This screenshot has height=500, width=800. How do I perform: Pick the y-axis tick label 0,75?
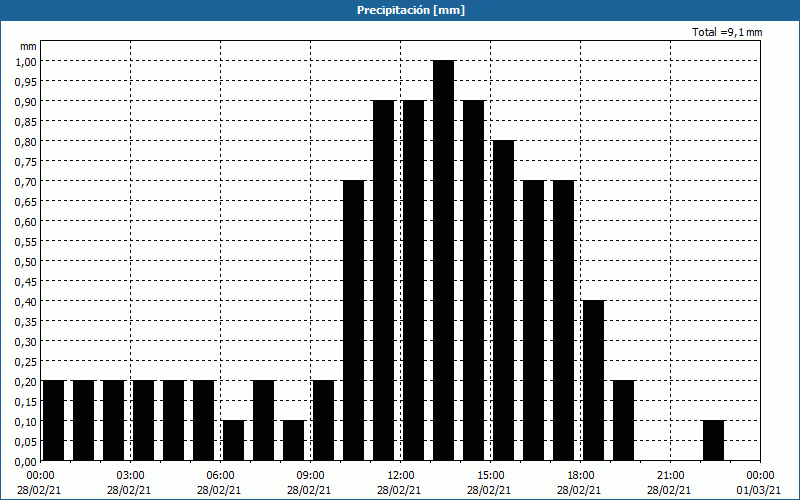27,161
